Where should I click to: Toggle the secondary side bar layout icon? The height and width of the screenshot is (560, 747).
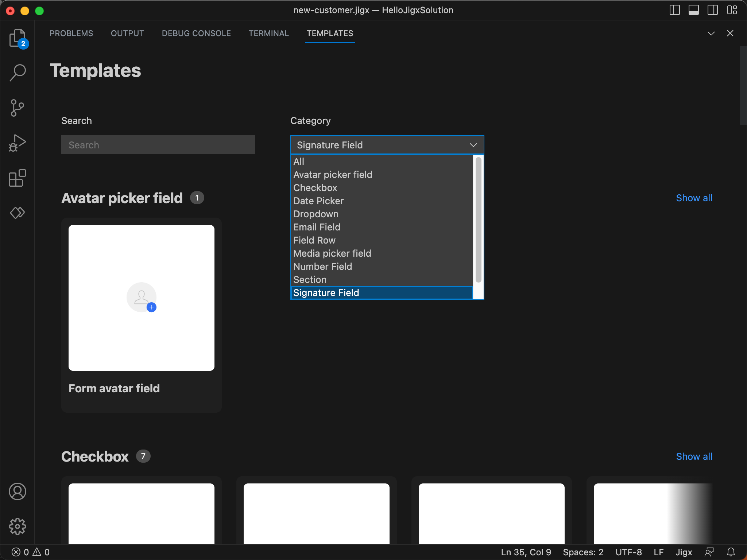coord(713,10)
